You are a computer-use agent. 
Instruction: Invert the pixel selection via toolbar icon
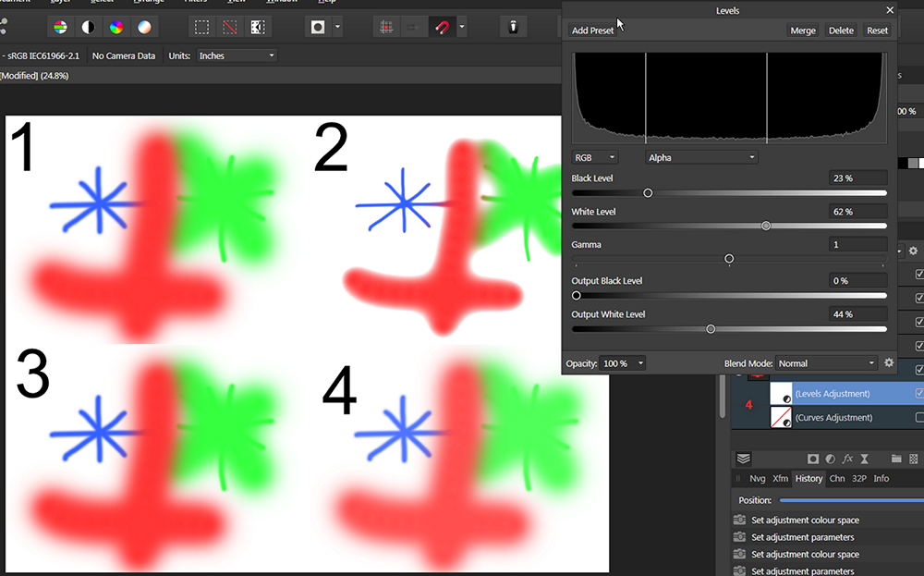click(x=258, y=27)
